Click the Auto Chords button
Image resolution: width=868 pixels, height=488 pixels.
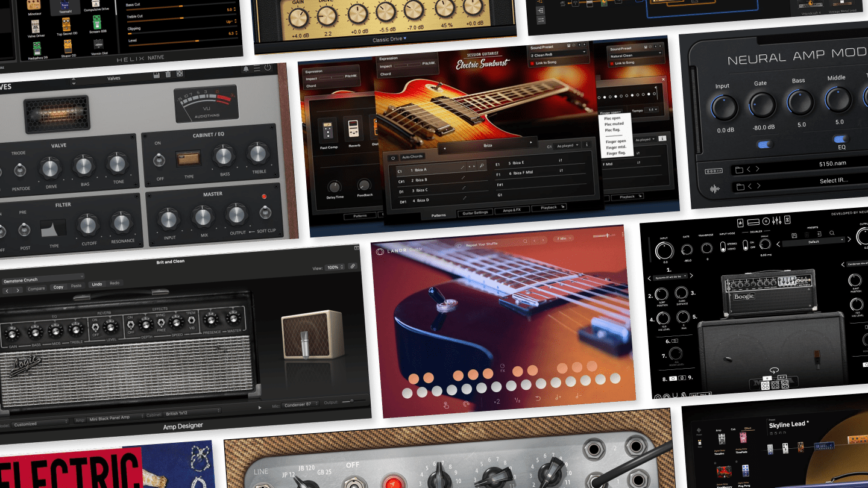point(413,156)
